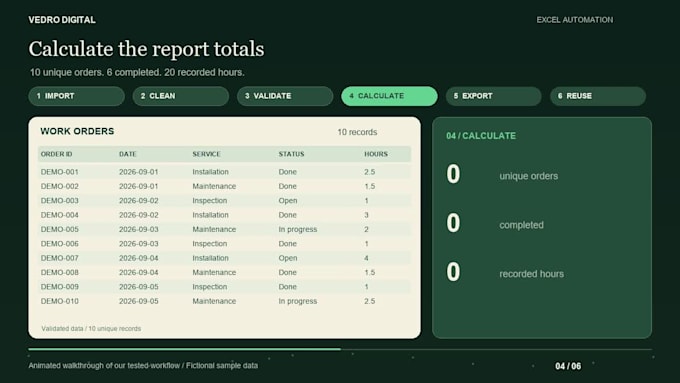Select the DEMO-009 order ID cell
The width and height of the screenshot is (680, 383).
tap(59, 286)
